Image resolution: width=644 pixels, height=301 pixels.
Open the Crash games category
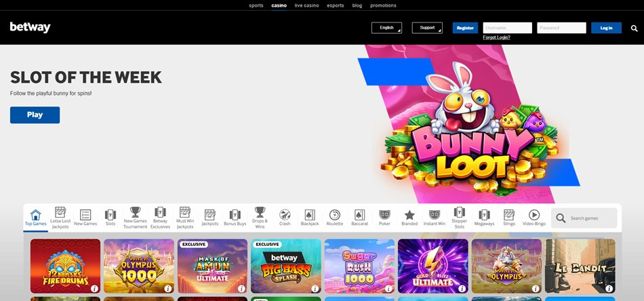click(285, 218)
